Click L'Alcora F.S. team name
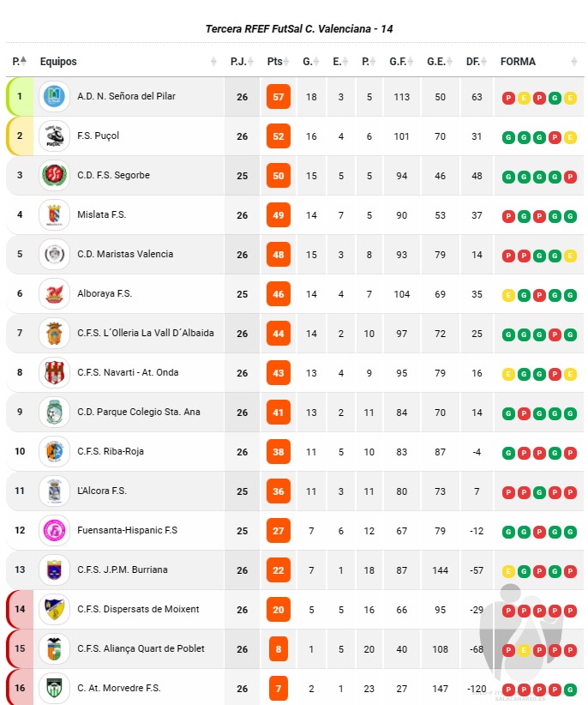 click(x=102, y=491)
